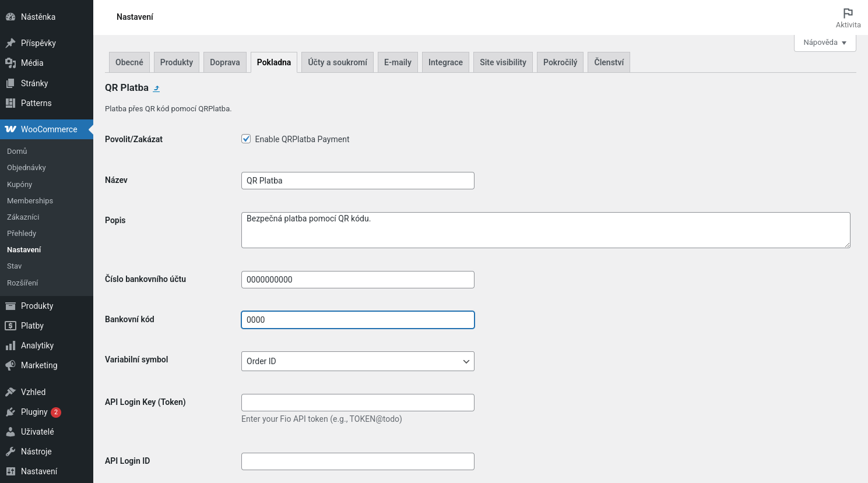The width and height of the screenshot is (868, 483).
Task: Open the Site visibility tab
Action: tap(503, 62)
